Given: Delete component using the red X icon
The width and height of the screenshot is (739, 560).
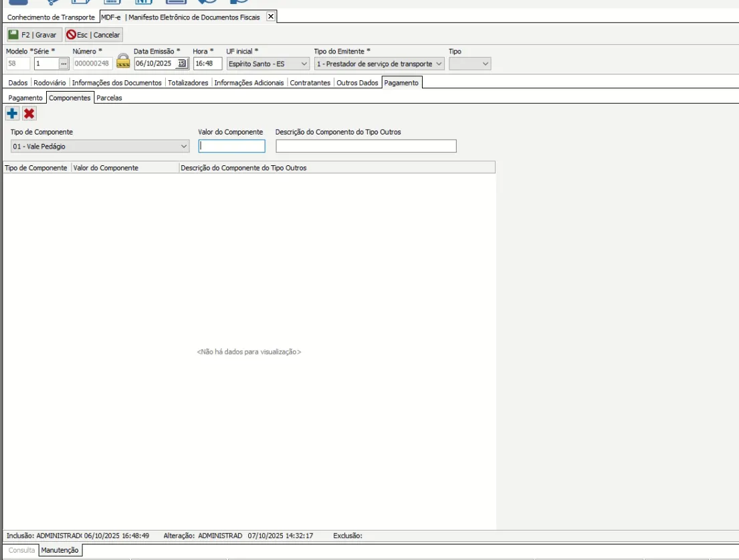Looking at the screenshot, I should [x=29, y=114].
